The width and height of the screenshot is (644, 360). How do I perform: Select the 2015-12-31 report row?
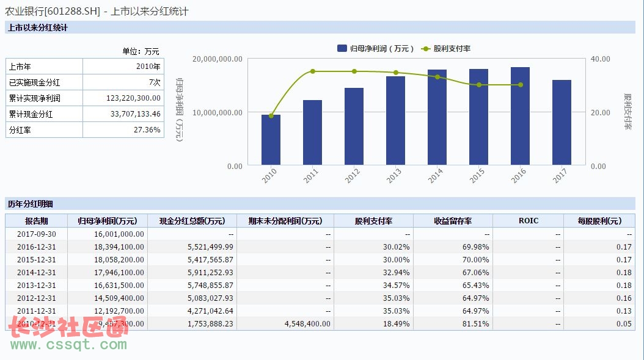(320, 259)
